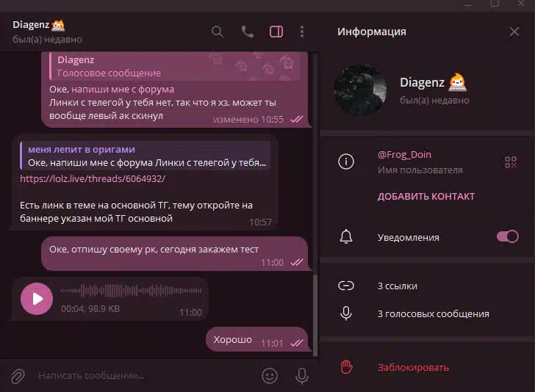Click the microphone record voice icon
The width and height of the screenshot is (535, 392).
[301, 376]
